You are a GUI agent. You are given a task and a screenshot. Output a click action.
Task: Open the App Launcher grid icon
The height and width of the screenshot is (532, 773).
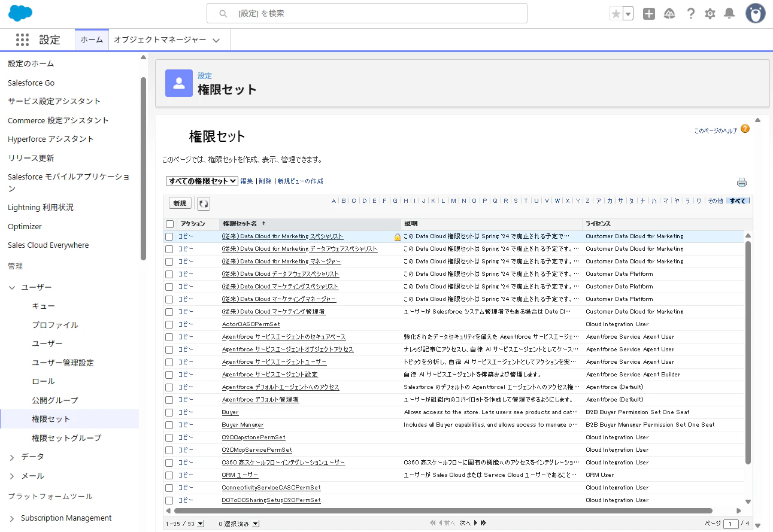coord(22,39)
